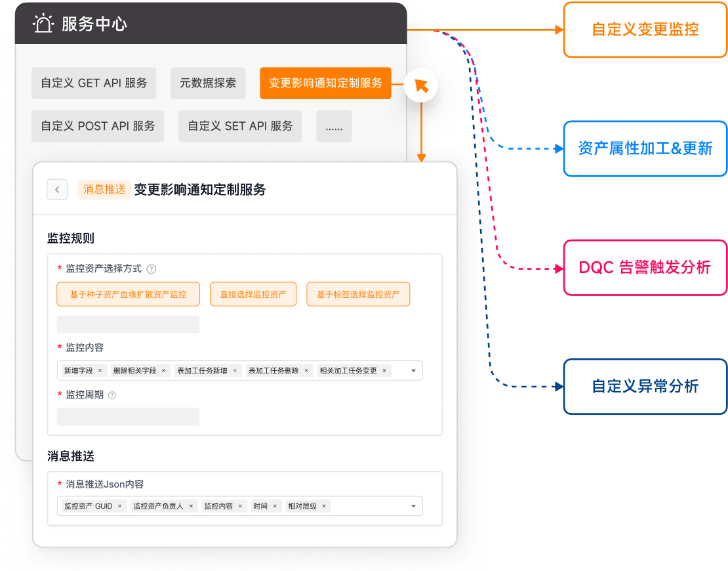Viewport: 728px width, 571px height.
Task: Click the help icon next to 监控资产选择方式
Action: 152,269
